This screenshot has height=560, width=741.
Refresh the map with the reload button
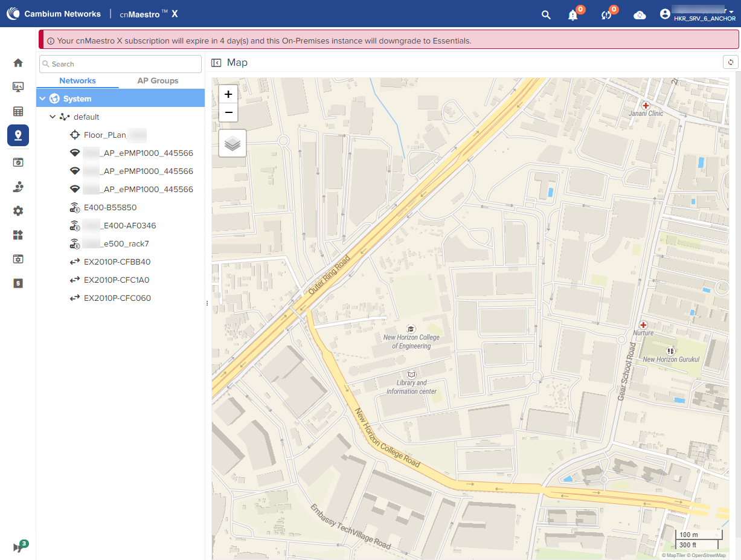pyautogui.click(x=731, y=62)
